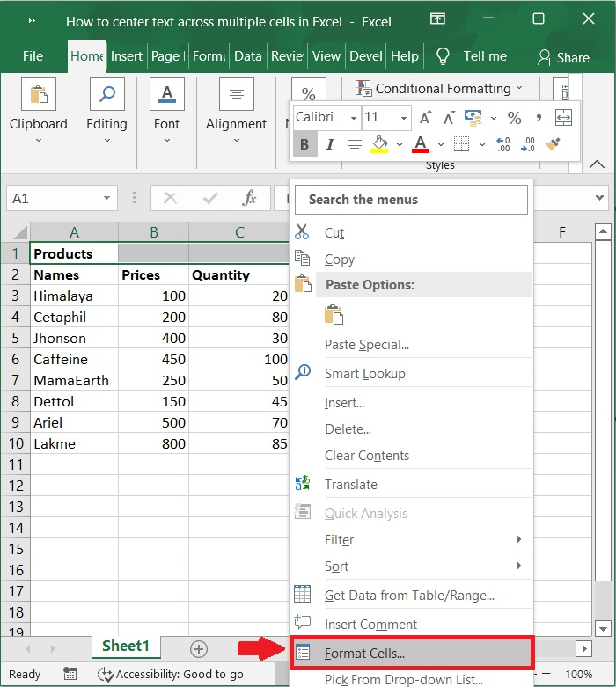Open the Alignment group icon
Screen dimensions: 616x687
pyautogui.click(x=237, y=94)
